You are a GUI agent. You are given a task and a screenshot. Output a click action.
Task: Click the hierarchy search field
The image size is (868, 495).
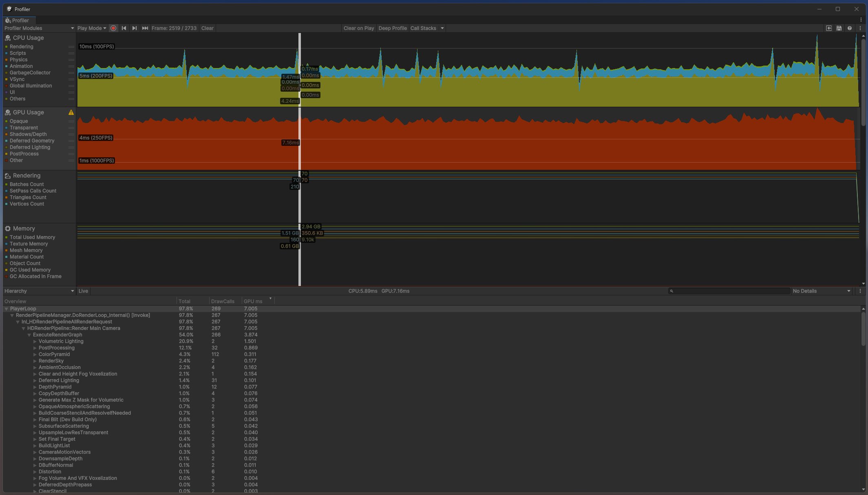(730, 291)
